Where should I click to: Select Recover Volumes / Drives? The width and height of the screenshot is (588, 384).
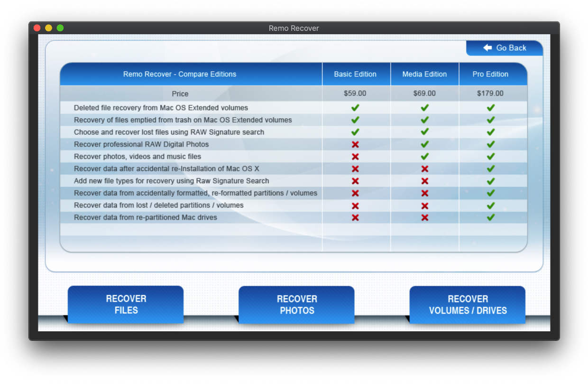[468, 305]
